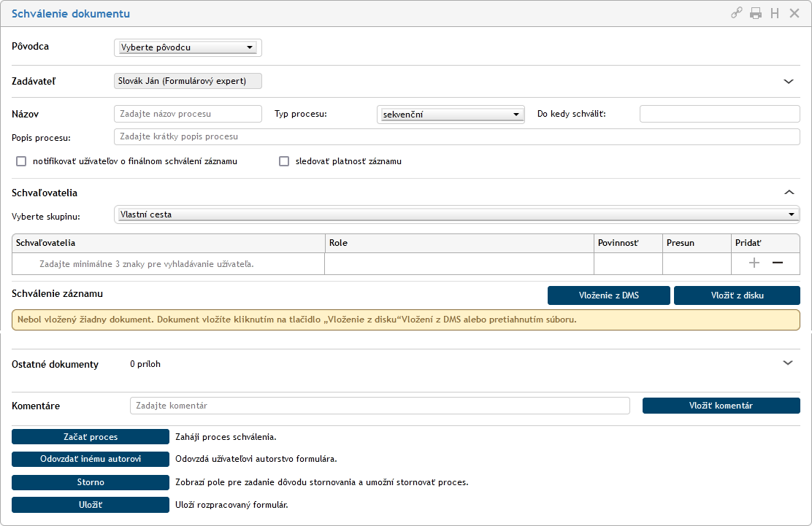Viewport: 812px width, 526px height.
Task: Close the Schválenie dokumentu dialog
Action: click(794, 13)
